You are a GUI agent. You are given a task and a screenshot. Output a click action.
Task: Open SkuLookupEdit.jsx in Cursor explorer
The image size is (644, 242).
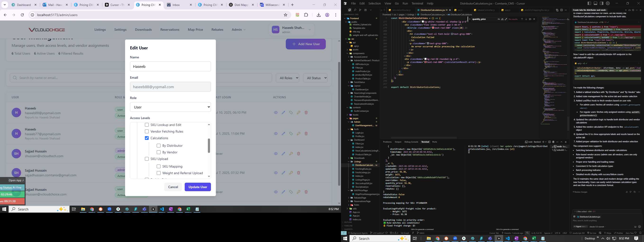[x=363, y=183]
